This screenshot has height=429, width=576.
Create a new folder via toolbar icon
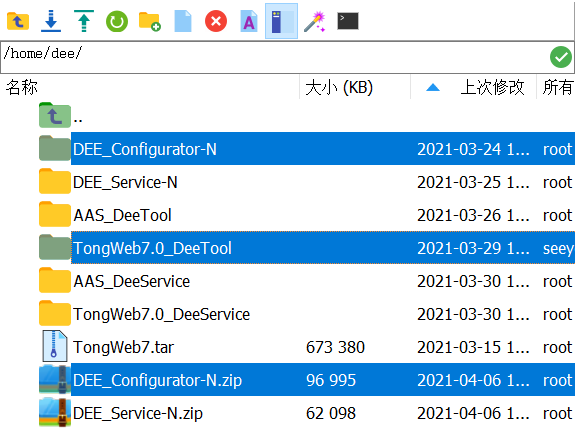(x=150, y=21)
